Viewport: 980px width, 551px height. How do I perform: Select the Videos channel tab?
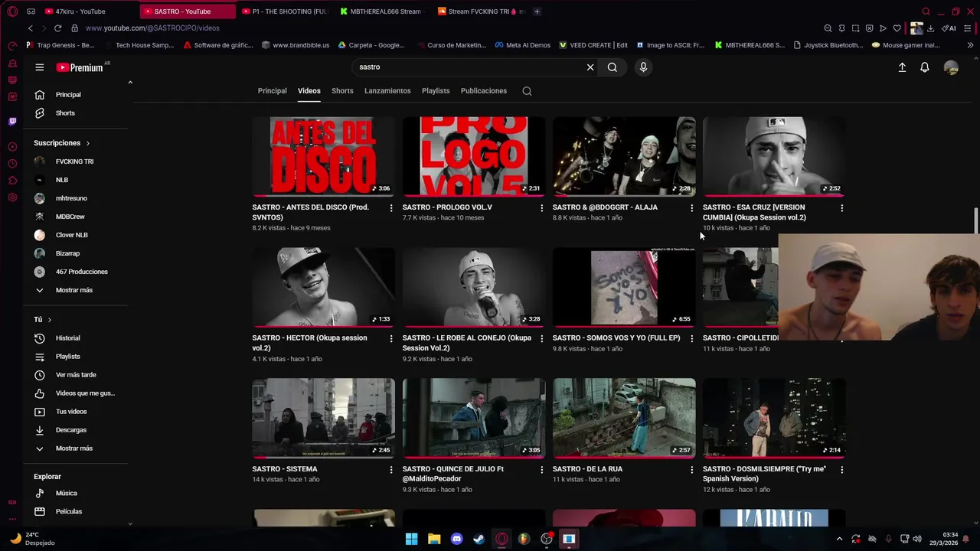click(309, 91)
